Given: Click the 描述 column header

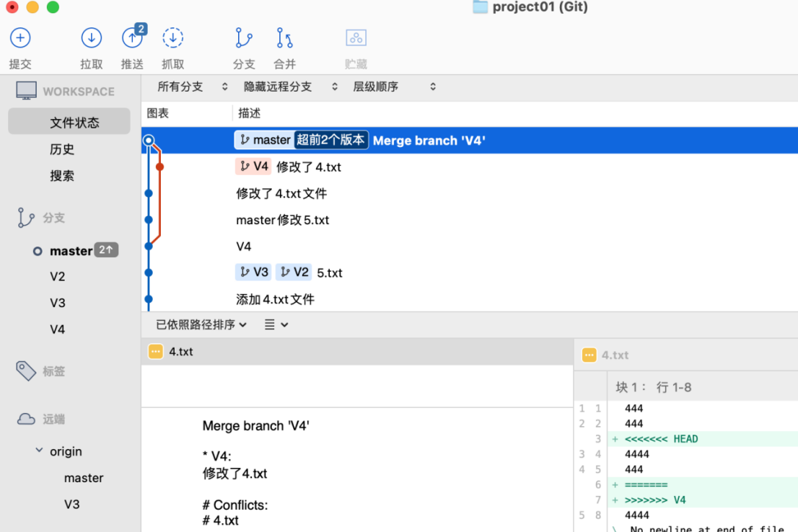Looking at the screenshot, I should click(250, 113).
